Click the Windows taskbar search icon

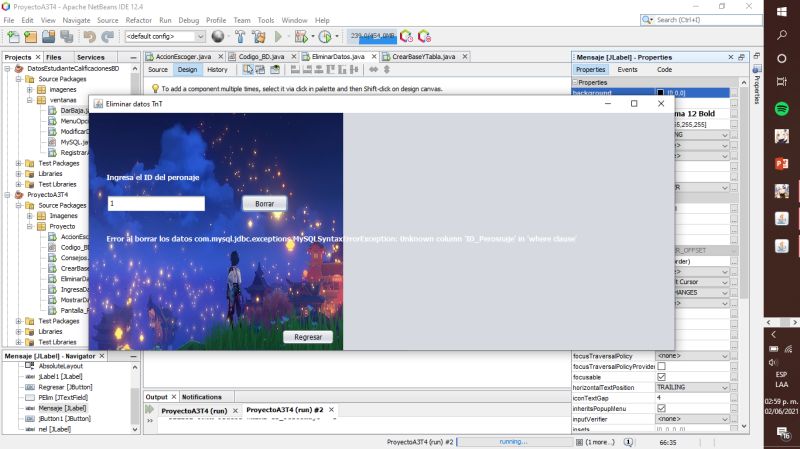point(782,35)
